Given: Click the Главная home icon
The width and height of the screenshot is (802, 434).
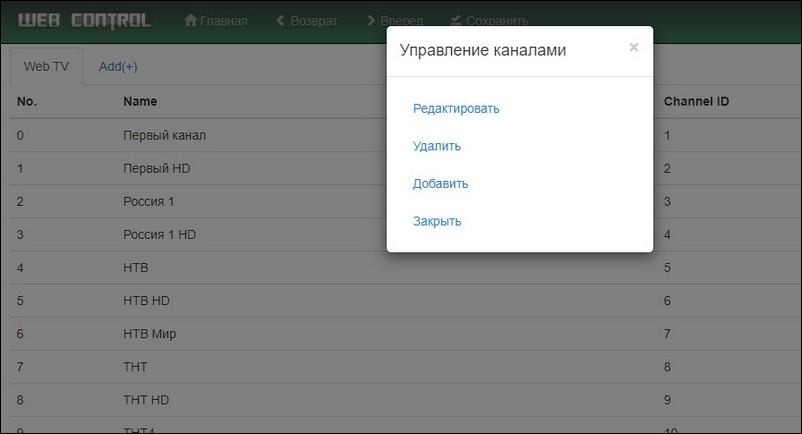Looking at the screenshot, I should pos(191,20).
